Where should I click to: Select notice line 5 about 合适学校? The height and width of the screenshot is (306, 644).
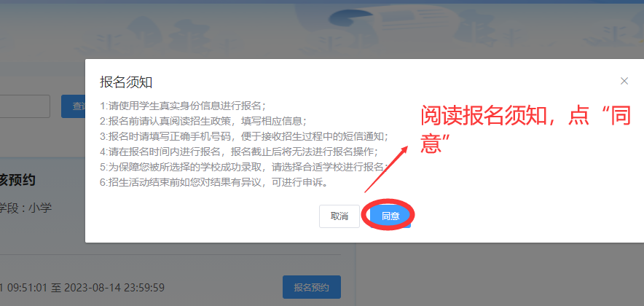pyautogui.click(x=244, y=167)
